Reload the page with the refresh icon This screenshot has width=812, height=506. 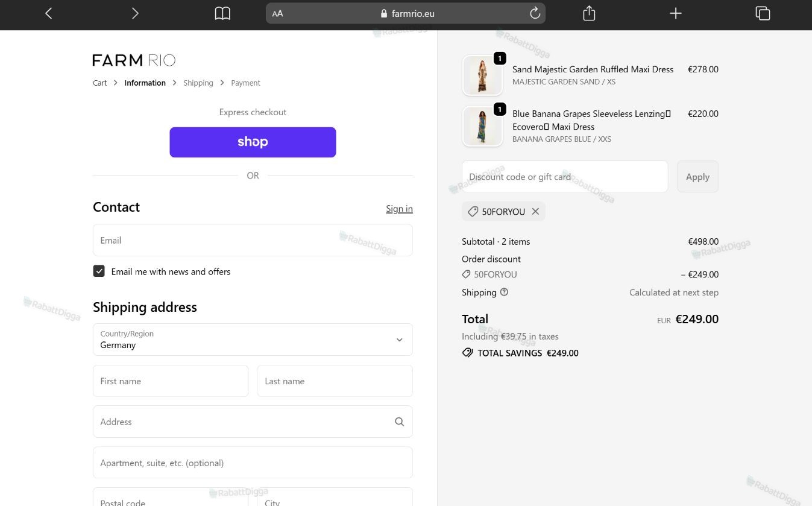click(535, 13)
